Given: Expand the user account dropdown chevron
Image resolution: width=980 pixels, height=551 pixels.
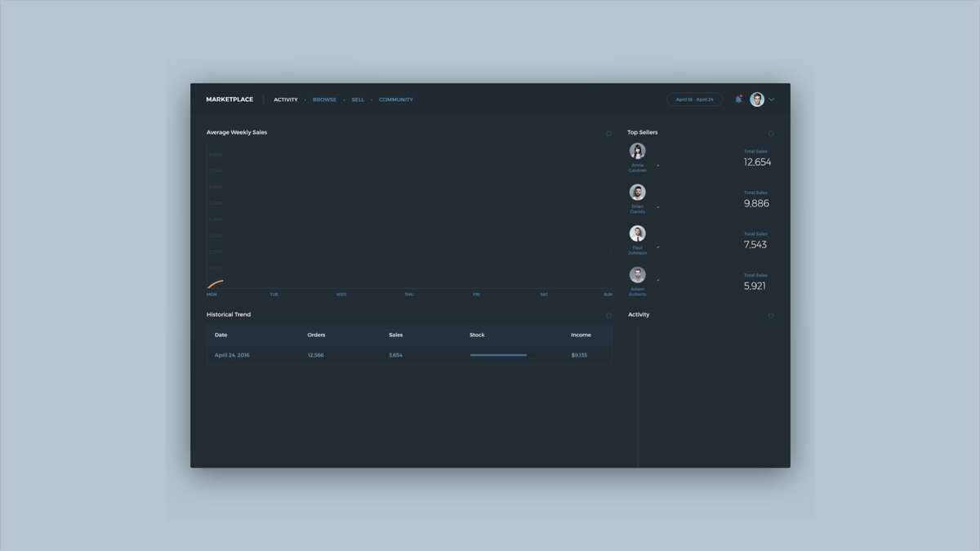Looking at the screenshot, I should click(771, 99).
